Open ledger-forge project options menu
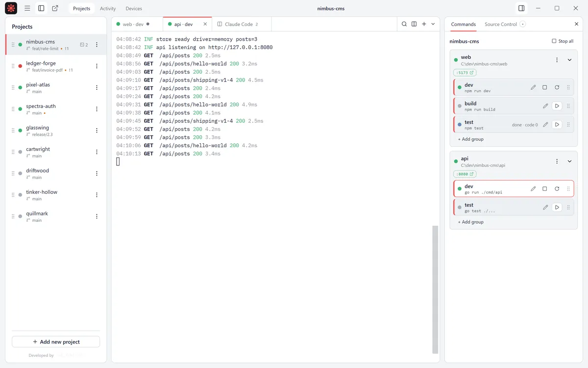Viewport: 588px width, 368px height. [x=97, y=66]
